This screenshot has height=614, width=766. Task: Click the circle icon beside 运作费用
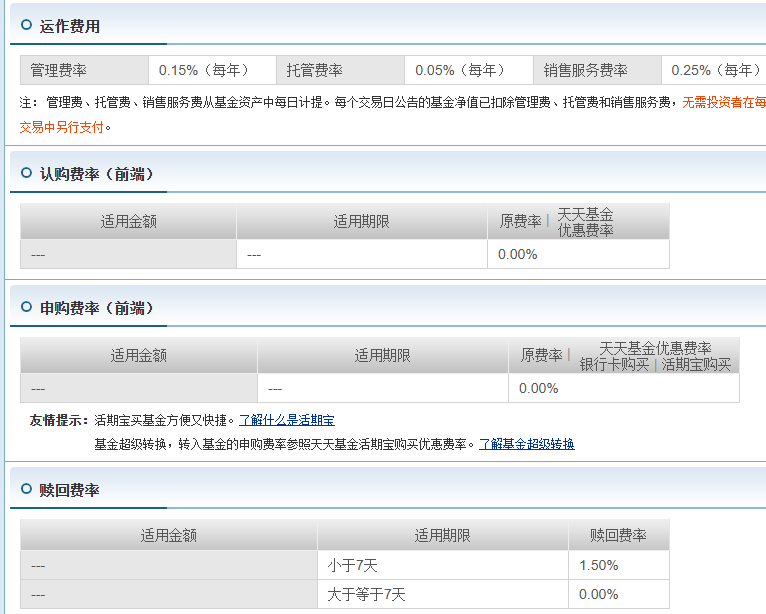point(26,24)
